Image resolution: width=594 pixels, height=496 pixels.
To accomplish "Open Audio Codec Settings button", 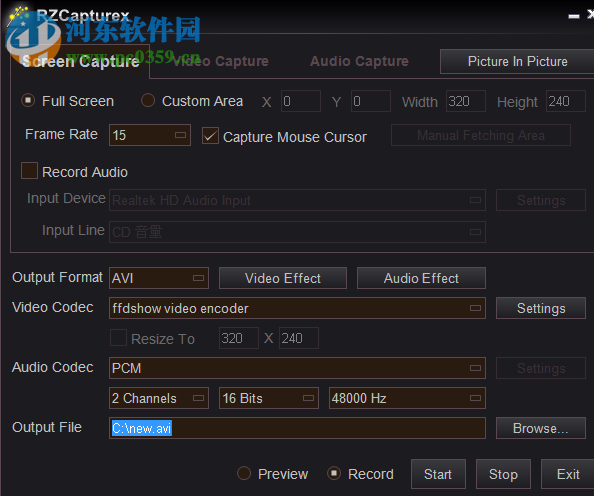I will pos(541,368).
